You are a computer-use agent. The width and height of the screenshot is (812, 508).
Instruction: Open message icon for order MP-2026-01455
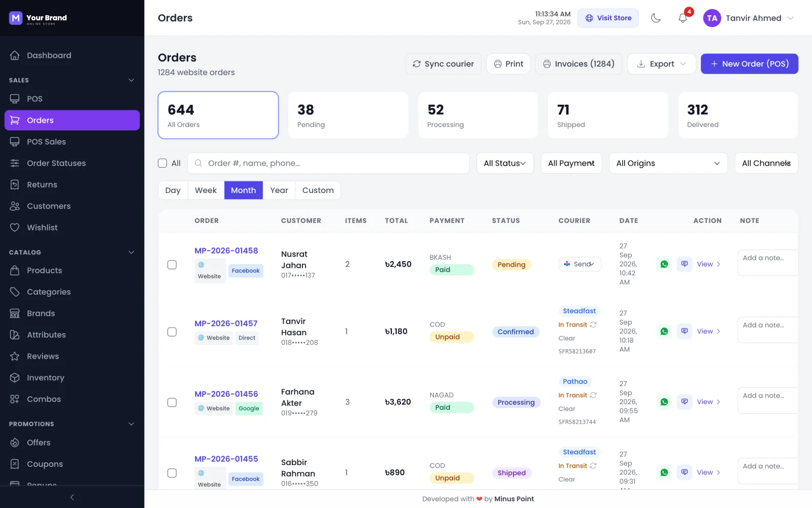(x=685, y=472)
